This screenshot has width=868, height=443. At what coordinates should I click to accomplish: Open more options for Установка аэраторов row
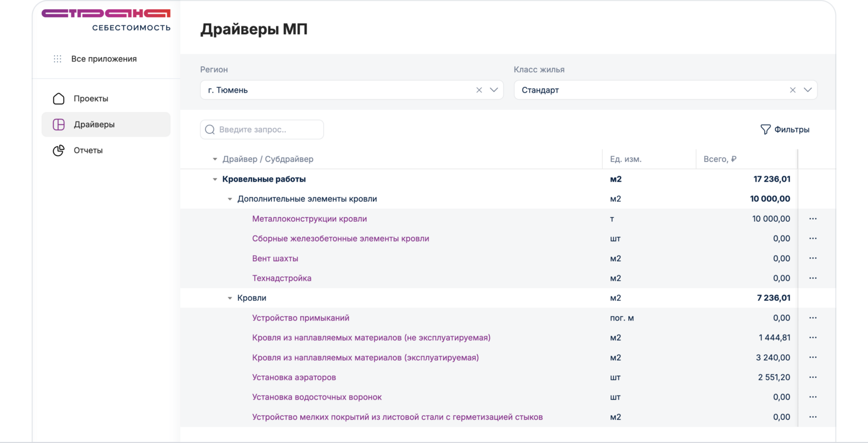tap(813, 377)
